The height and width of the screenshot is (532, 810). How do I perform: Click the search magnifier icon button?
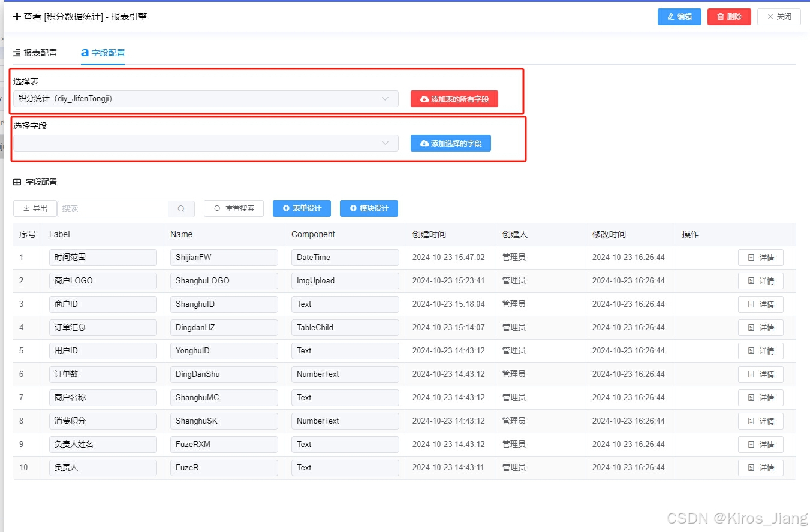pyautogui.click(x=181, y=208)
